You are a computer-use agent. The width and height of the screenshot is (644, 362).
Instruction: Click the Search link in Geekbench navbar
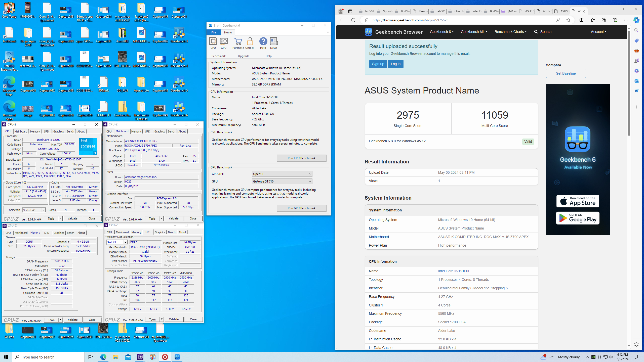(543, 32)
